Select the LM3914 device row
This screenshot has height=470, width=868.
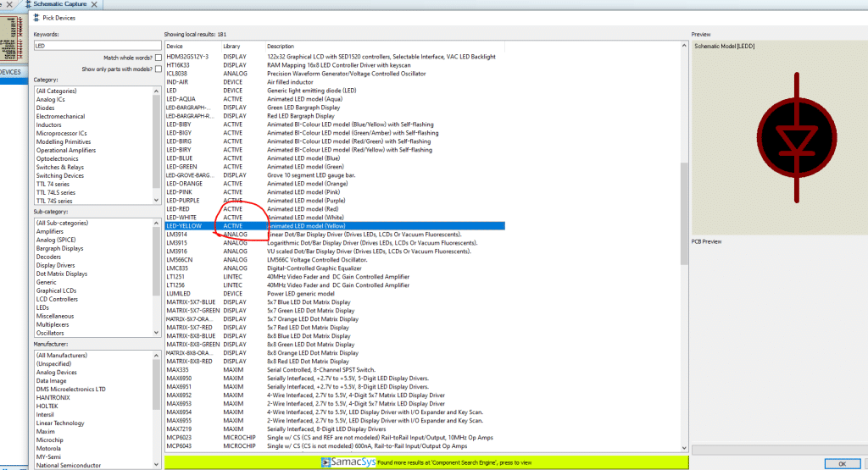pos(335,235)
